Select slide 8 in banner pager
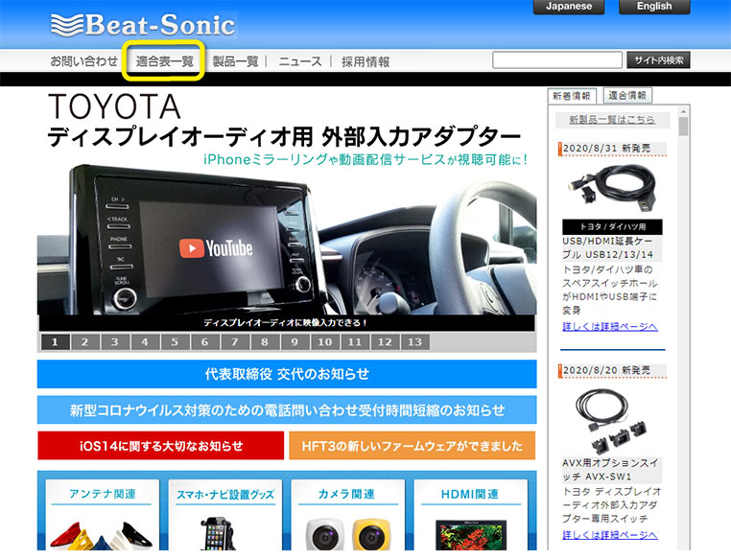Viewport: 731px width, 560px height. click(x=265, y=342)
